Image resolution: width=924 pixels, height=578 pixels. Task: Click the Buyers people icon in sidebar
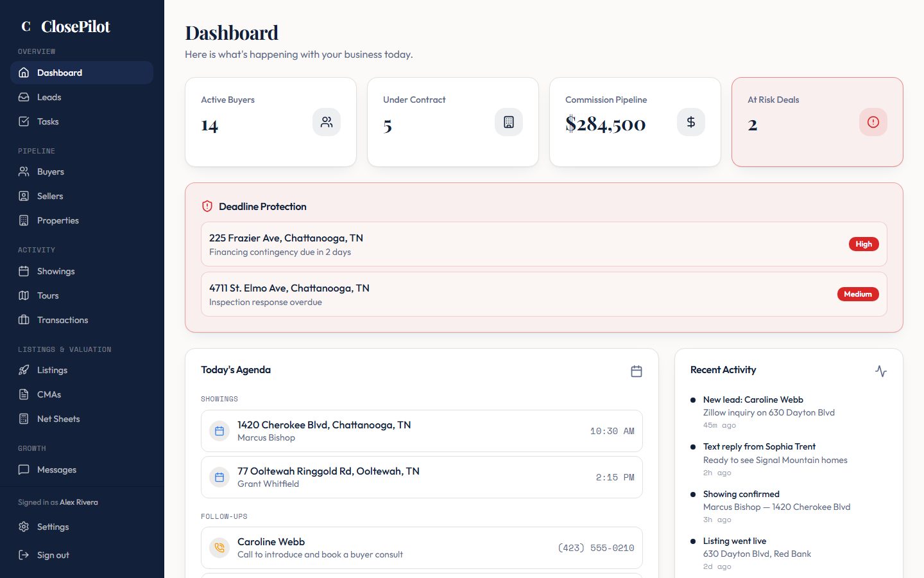click(x=24, y=171)
